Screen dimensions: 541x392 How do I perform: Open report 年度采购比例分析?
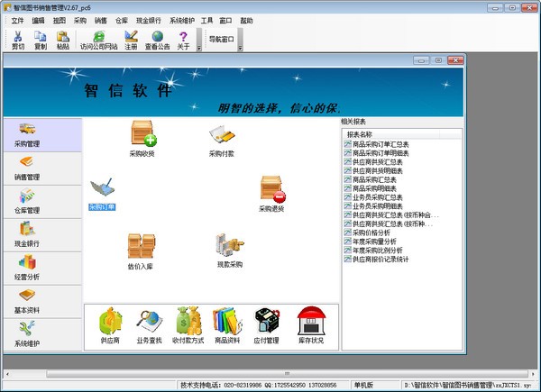pos(378,251)
